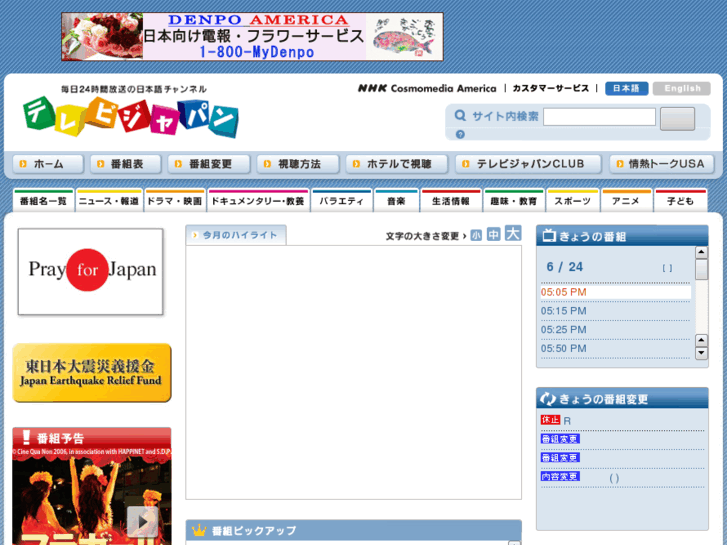Click the テレビジャパン colorful blocks logo
Viewport: 727px width, 545px height.
[131, 117]
